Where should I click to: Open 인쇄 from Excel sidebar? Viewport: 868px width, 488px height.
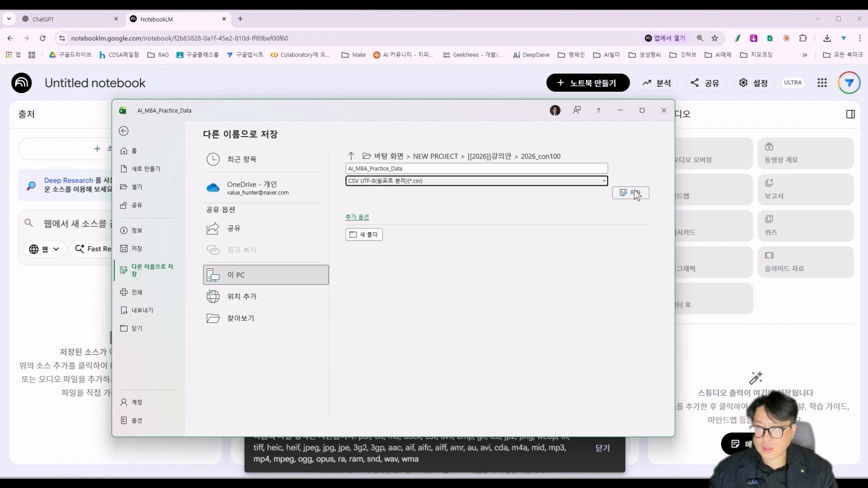click(x=137, y=292)
